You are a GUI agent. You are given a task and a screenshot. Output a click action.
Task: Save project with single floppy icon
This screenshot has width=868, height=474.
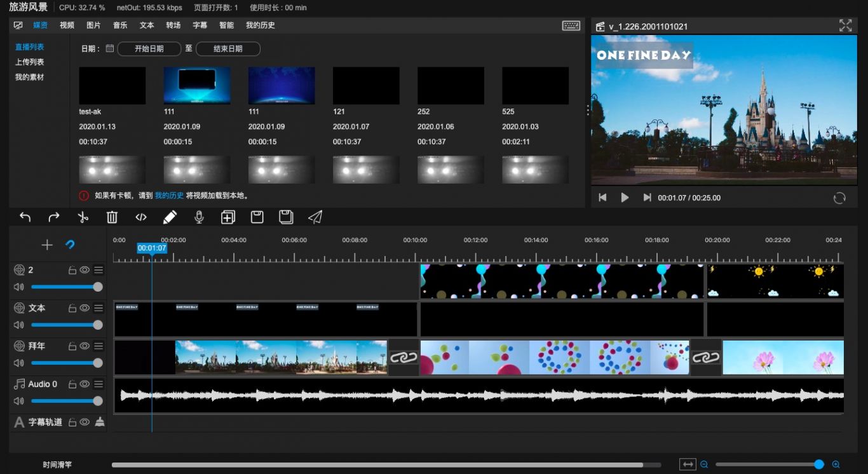pos(257,217)
